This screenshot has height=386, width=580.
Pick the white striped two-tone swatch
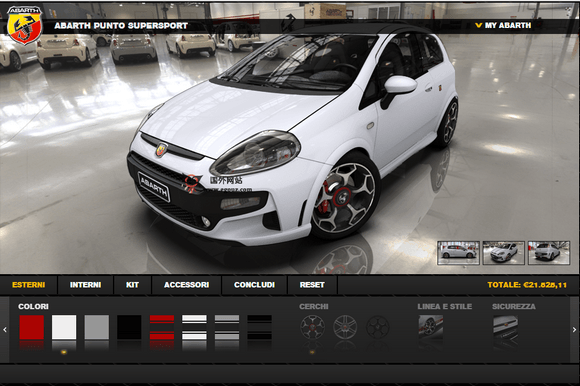pos(194,327)
